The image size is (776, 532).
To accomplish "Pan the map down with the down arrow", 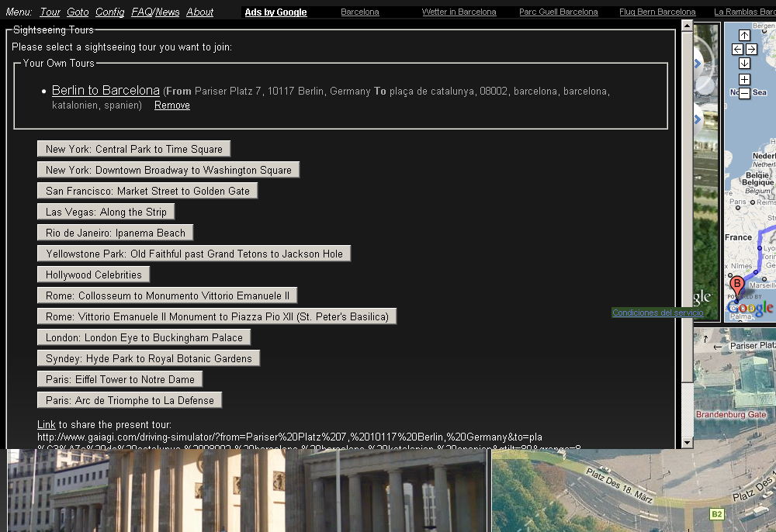I will (x=744, y=64).
